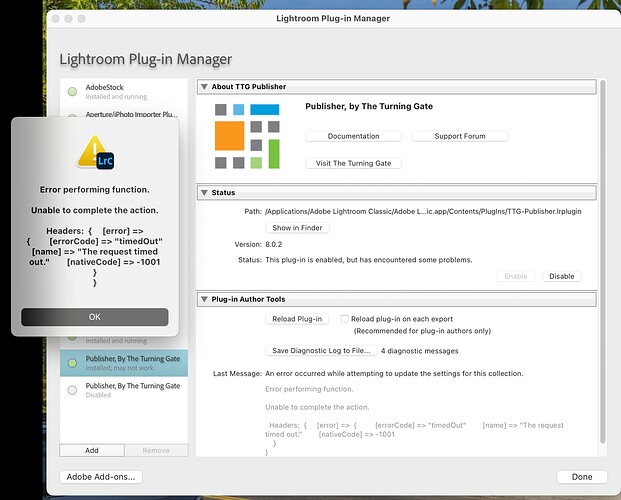Disable the TTG Publisher plug-in
The image size is (621, 500).
click(x=562, y=276)
